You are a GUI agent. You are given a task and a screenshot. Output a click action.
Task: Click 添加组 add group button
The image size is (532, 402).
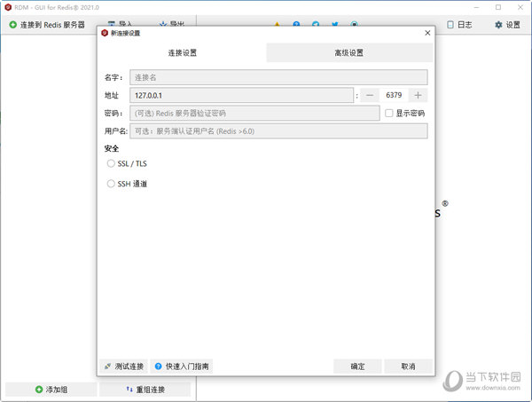51,390
